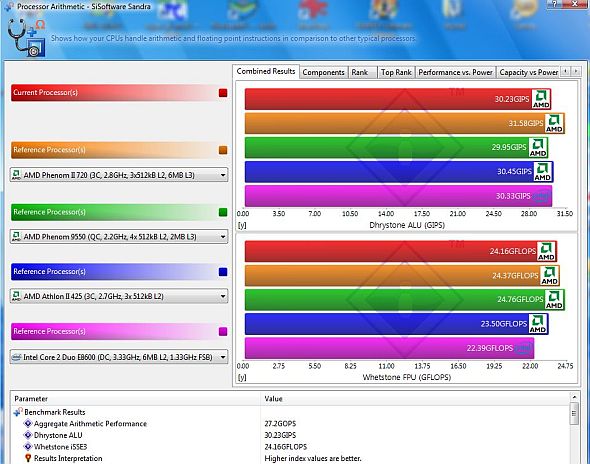Click Intel logo on the 30.33GIPS bar
This screenshot has width=590, height=464.
[541, 196]
